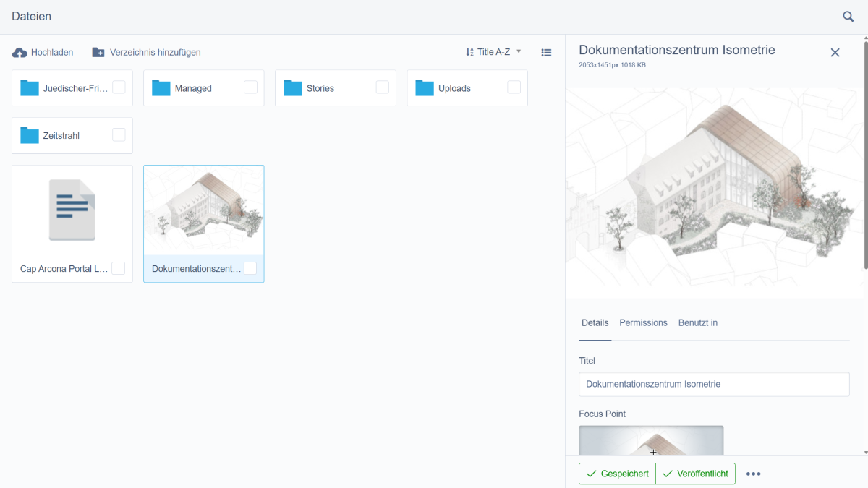Open the Title A-Z sort dropdown
This screenshot has height=488, width=868.
(493, 52)
